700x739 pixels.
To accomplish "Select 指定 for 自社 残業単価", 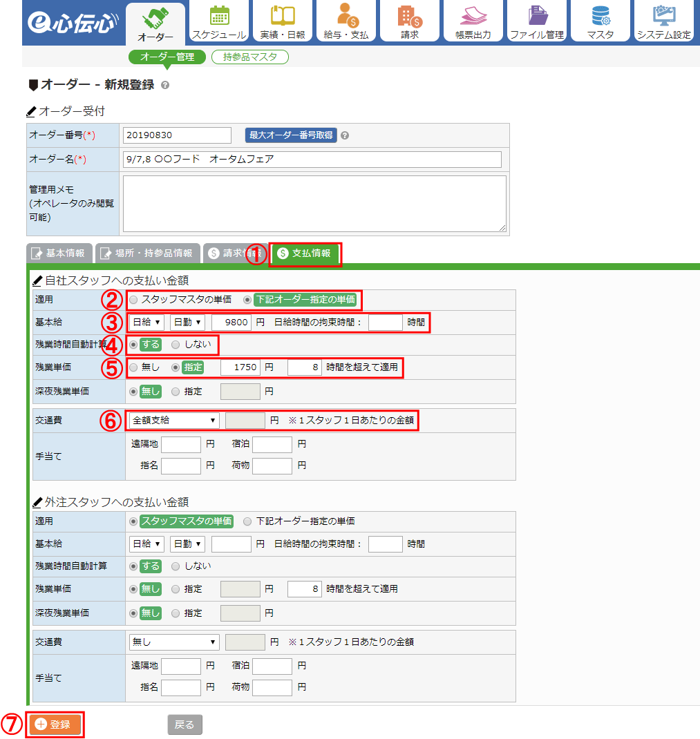I will (x=176, y=367).
